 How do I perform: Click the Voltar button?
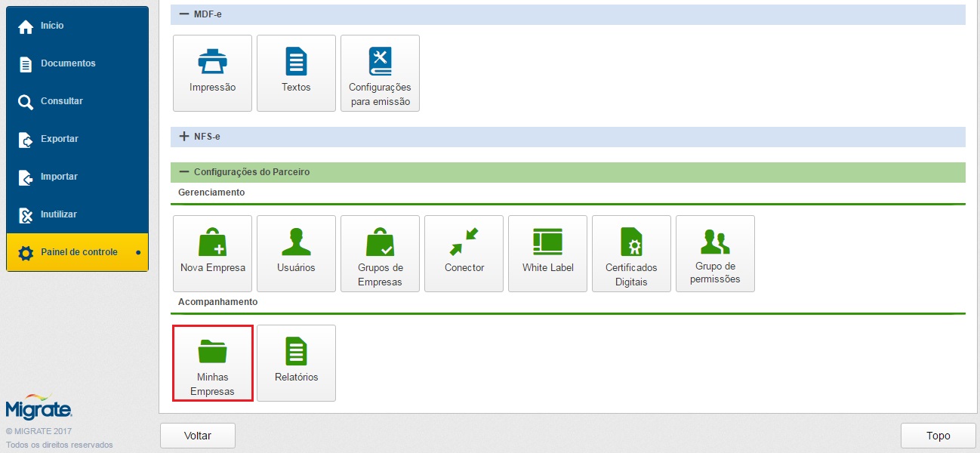click(198, 436)
